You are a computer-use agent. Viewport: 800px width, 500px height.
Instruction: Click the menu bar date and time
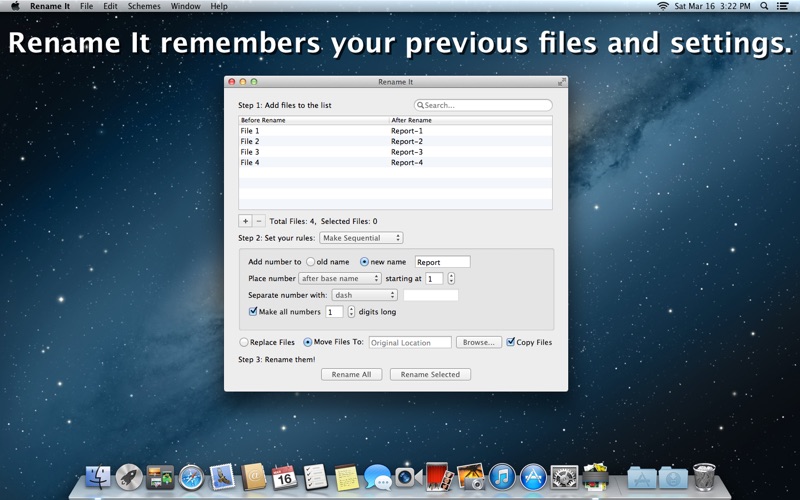[x=712, y=6]
